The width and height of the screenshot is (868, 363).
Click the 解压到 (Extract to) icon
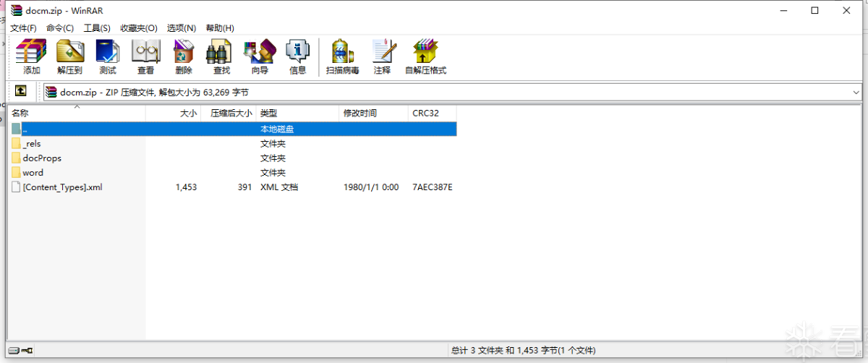(x=70, y=57)
